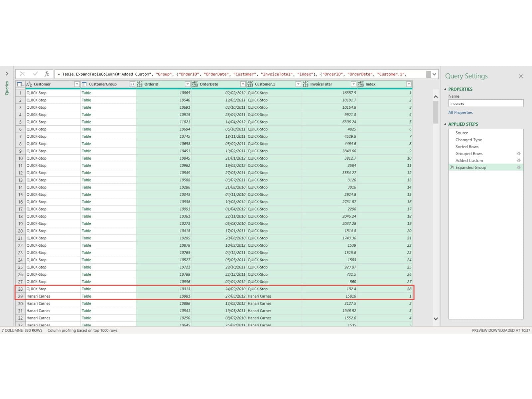Open the All Properties link
This screenshot has width=532, height=399.
pyautogui.click(x=460, y=112)
